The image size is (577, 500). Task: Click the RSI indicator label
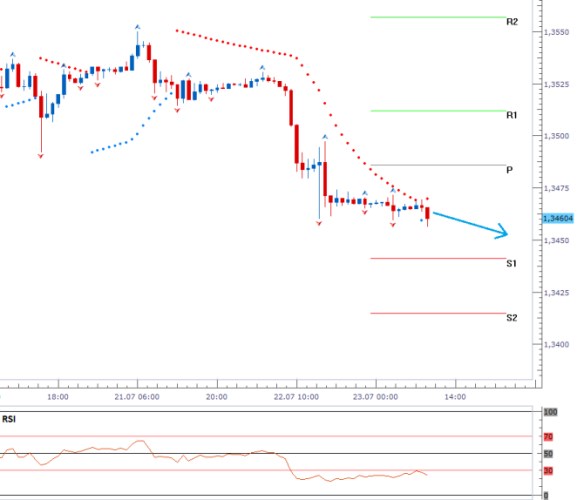pyautogui.click(x=9, y=419)
